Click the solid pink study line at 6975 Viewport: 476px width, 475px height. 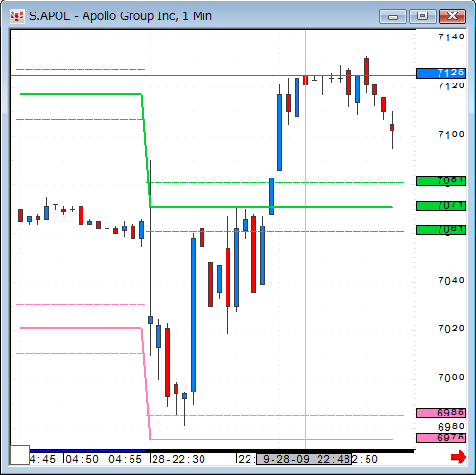271,439
